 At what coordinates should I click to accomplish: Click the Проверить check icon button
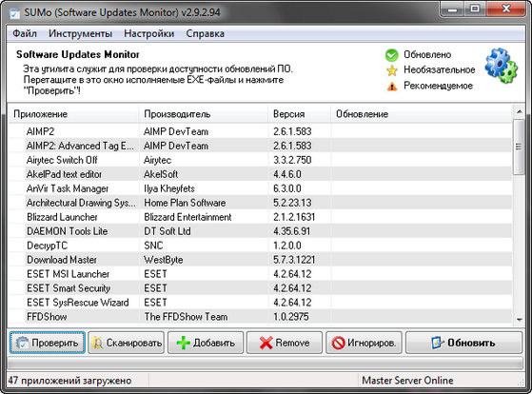(23, 344)
